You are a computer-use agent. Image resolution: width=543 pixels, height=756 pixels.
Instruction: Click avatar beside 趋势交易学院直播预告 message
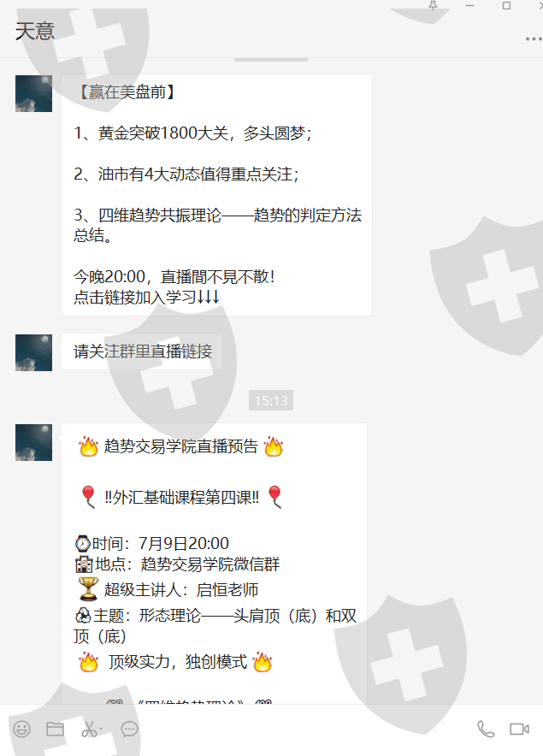(x=33, y=443)
